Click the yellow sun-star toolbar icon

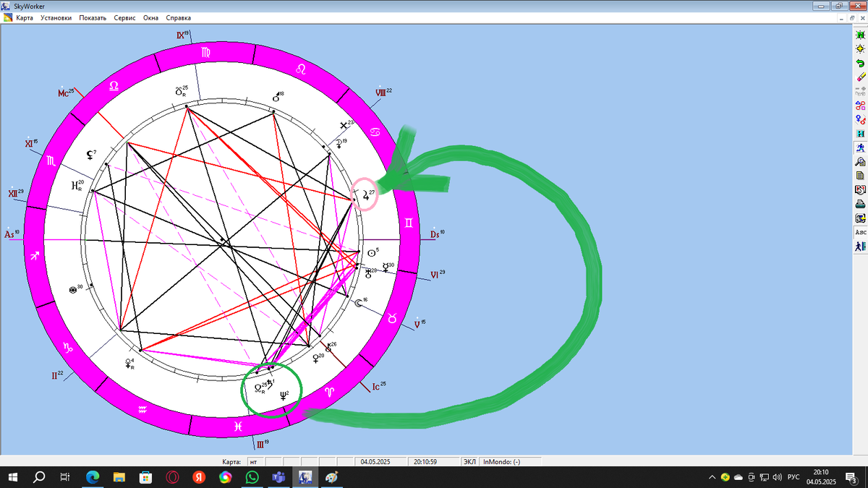861,48
